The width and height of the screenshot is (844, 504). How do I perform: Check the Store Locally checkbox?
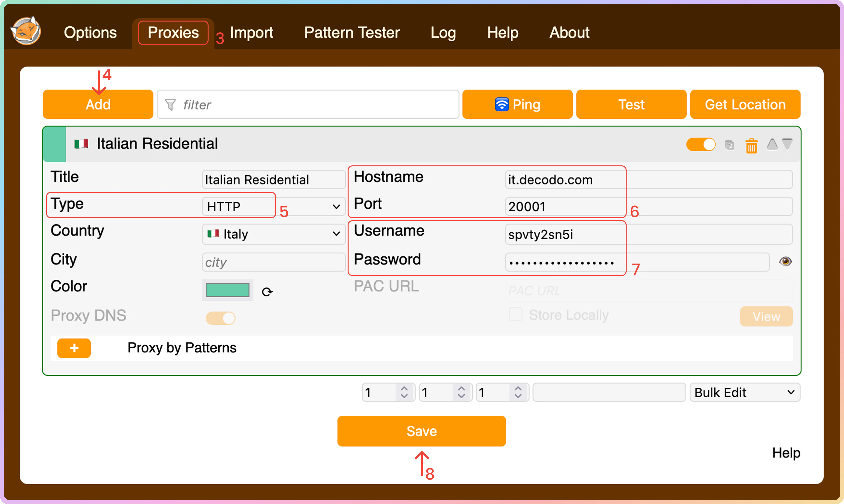point(516,314)
